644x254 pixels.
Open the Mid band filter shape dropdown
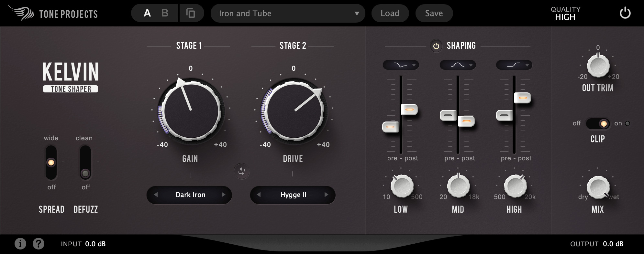point(458,65)
